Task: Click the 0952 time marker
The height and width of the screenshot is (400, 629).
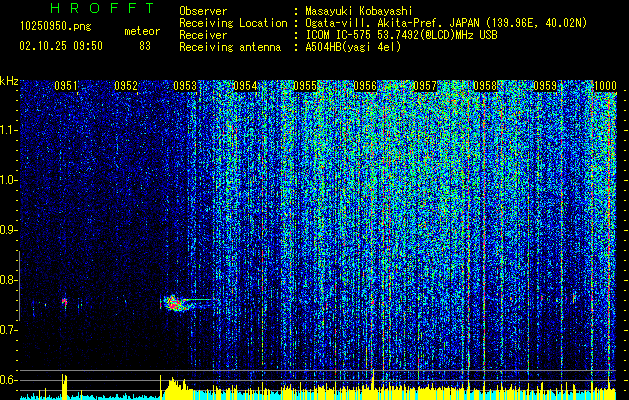Action: click(x=126, y=86)
